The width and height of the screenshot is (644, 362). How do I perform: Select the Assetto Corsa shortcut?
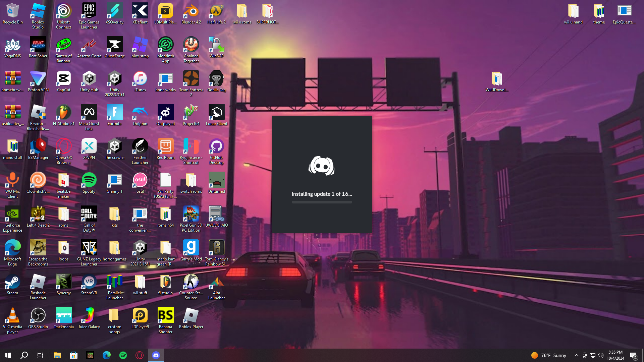(89, 48)
